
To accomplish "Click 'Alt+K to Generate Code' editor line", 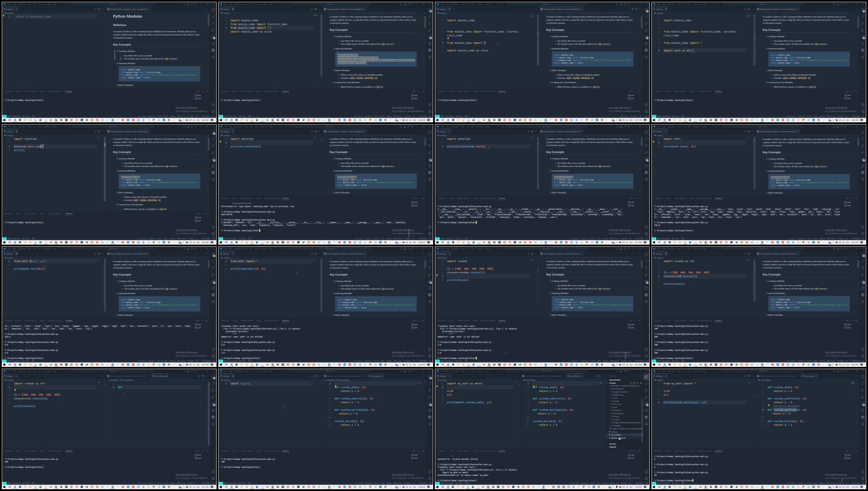I will click(55, 16).
